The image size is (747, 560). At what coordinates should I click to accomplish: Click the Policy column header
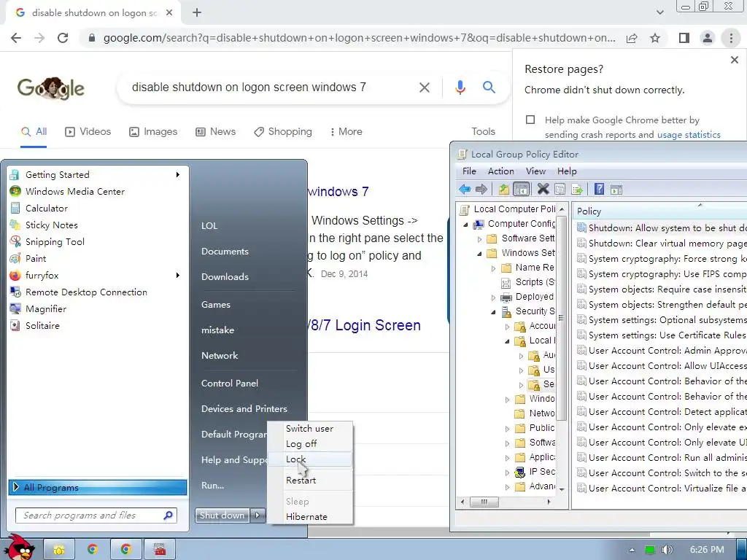coord(659,211)
